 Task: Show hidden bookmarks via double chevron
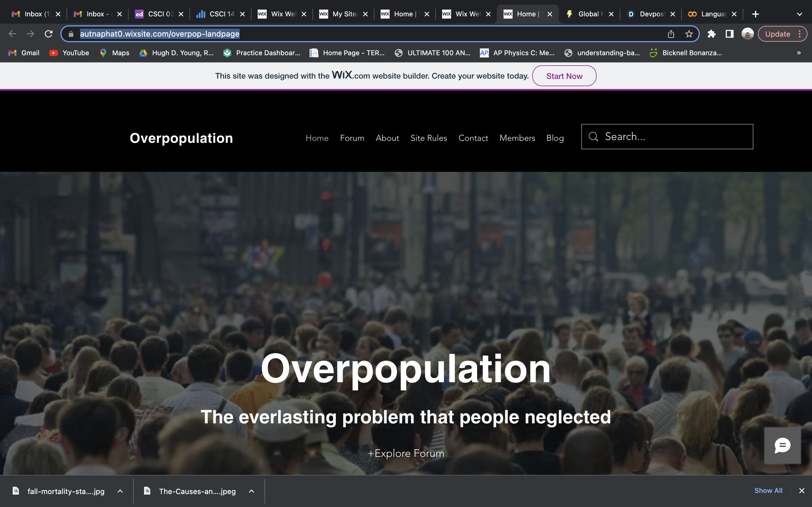[798, 53]
